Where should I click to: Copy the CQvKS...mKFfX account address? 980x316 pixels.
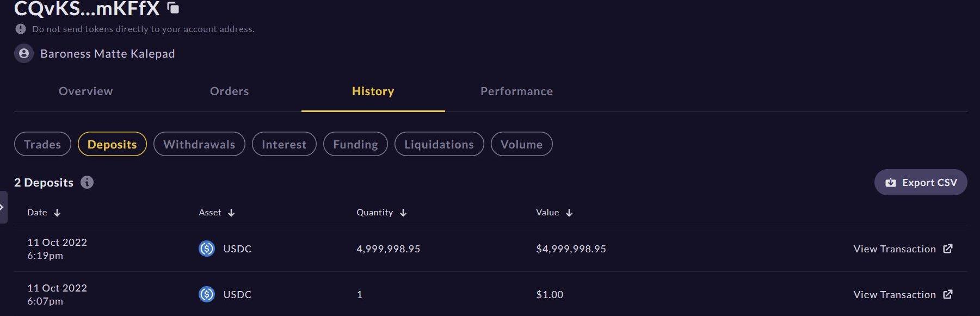click(173, 8)
